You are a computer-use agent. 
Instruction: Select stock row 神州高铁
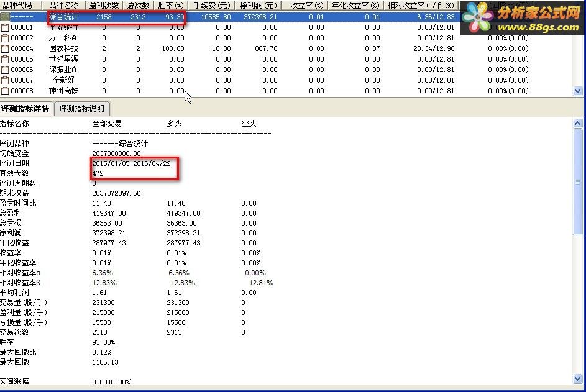286,91
